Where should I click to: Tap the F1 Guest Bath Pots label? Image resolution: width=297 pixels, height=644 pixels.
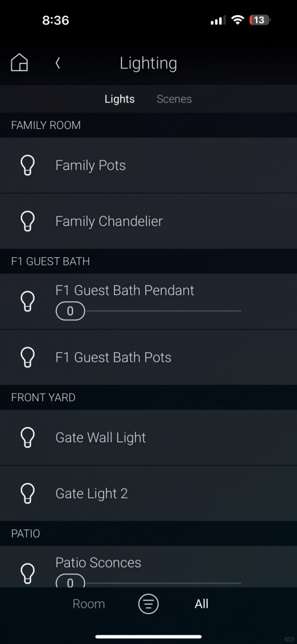[x=113, y=357]
